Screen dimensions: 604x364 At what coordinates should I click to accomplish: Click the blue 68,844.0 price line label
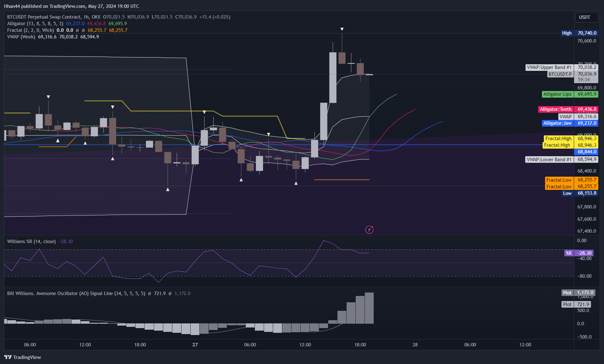coord(586,152)
